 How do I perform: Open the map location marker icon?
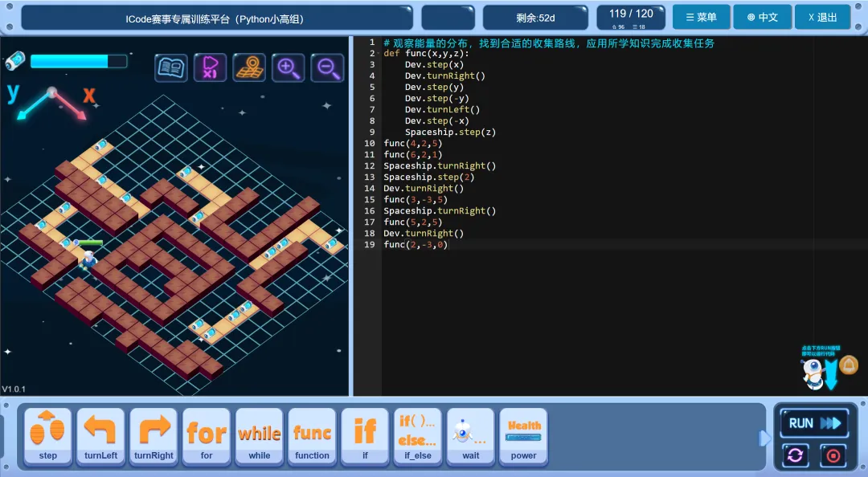tap(249, 67)
